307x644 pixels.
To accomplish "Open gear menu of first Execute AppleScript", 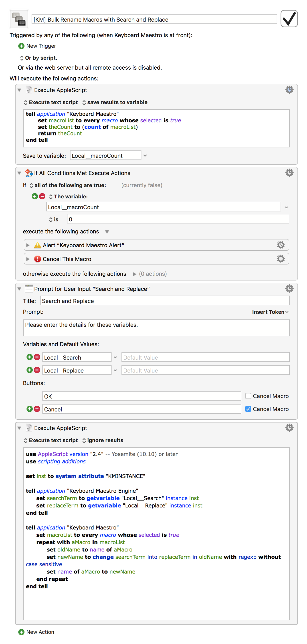I will (289, 90).
